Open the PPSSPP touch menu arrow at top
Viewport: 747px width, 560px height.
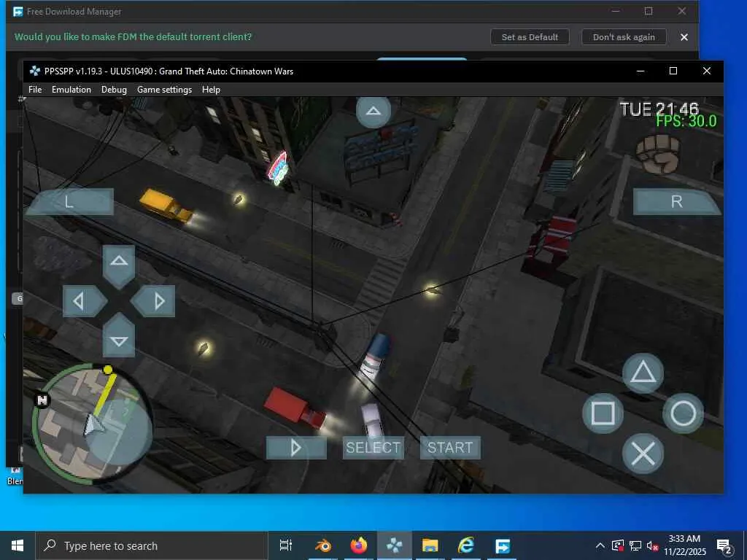[x=373, y=112]
